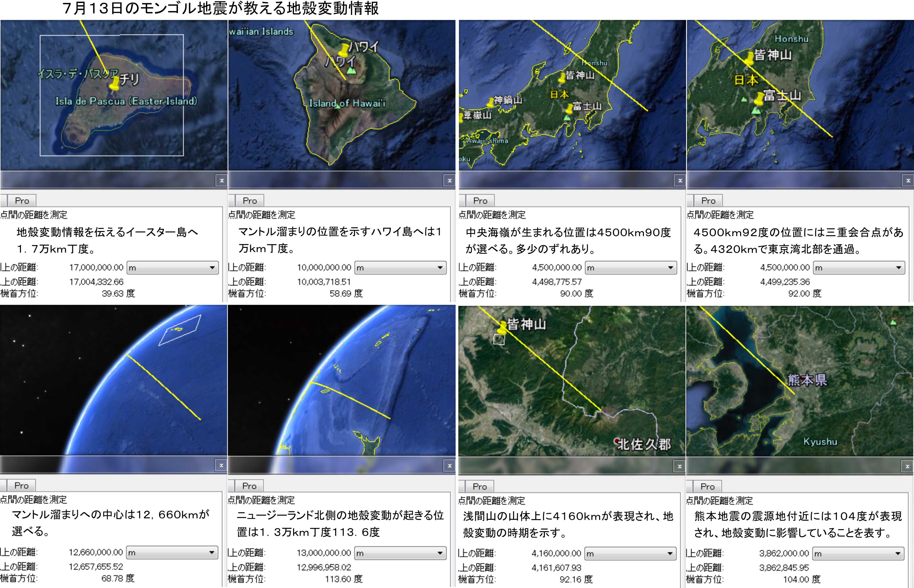Click the Isla de Pascua (Easter Island) map label
The height and width of the screenshot is (588, 914).
pos(126,101)
